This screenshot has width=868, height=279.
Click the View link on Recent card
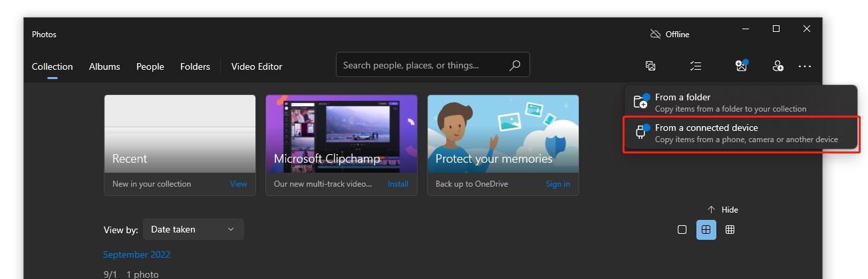(238, 184)
